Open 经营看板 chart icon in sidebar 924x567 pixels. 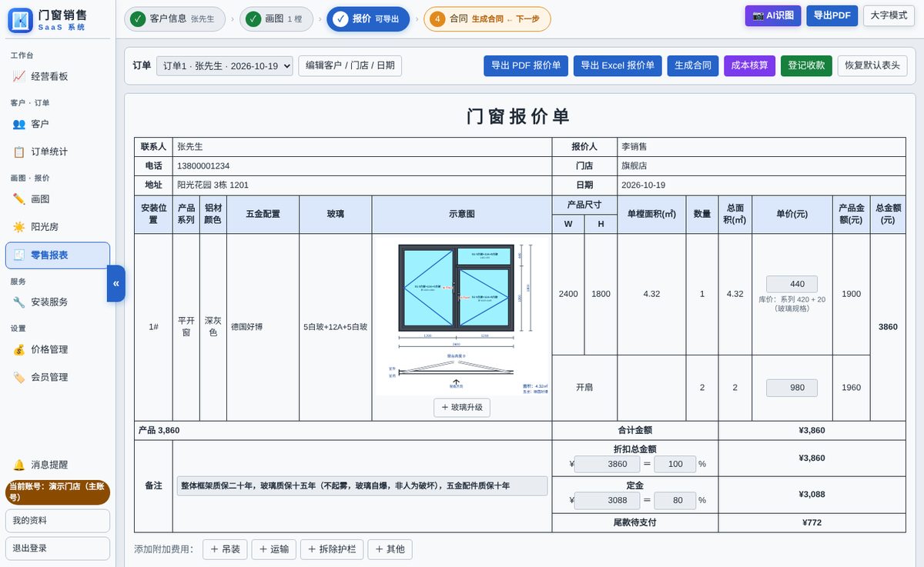coord(19,76)
